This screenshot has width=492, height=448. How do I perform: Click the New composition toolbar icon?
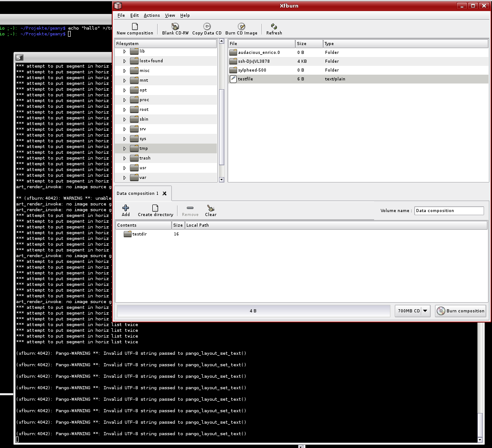coord(135,27)
